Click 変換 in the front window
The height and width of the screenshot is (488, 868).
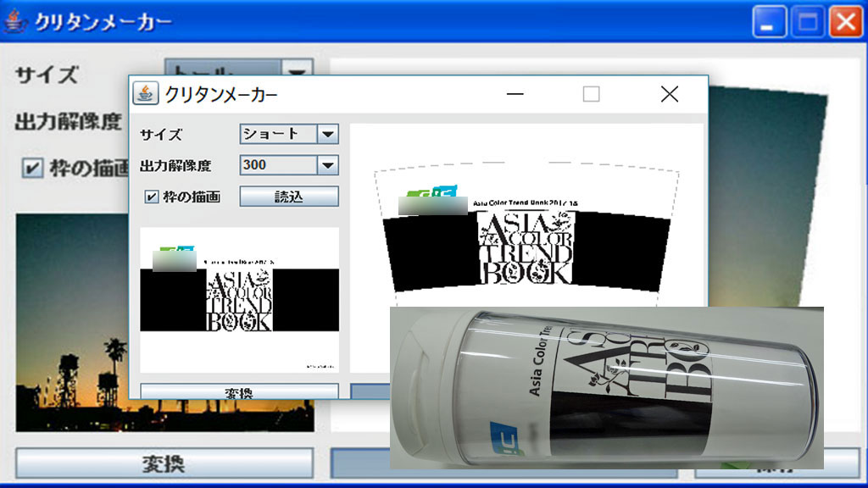[239, 391]
